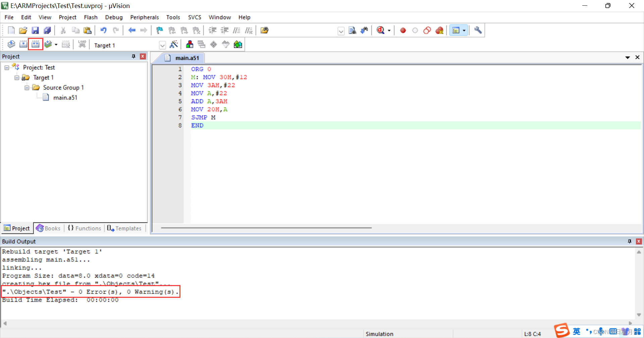Insert breakpoint red dot icon
Screen dimensions: 644x338
point(403,30)
